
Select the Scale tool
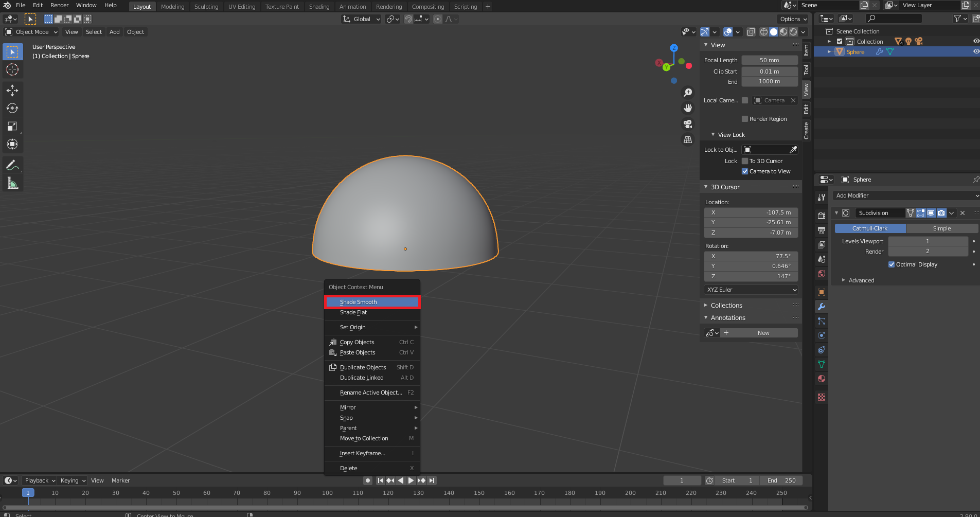click(x=12, y=127)
